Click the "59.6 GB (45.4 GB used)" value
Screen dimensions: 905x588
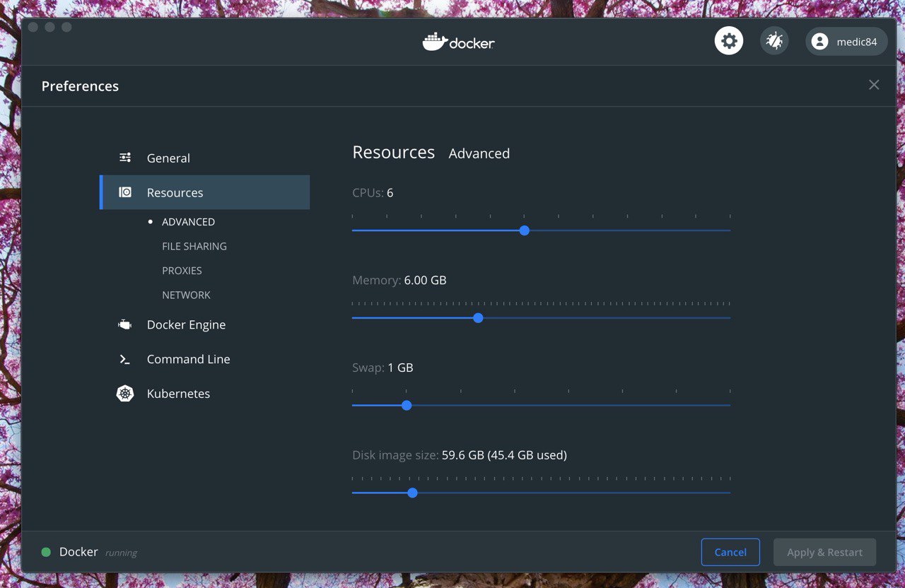click(x=504, y=455)
